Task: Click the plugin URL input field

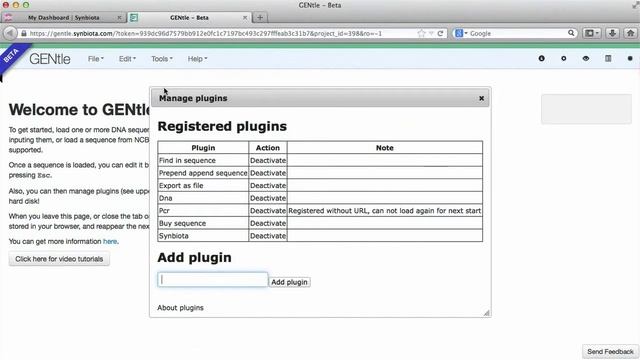Action: pos(213,280)
